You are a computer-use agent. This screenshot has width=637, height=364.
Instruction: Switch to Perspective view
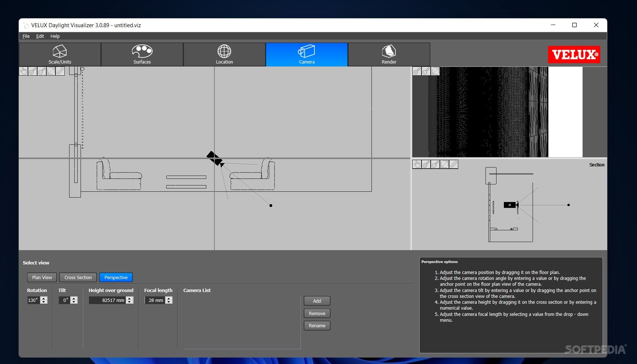tap(116, 277)
